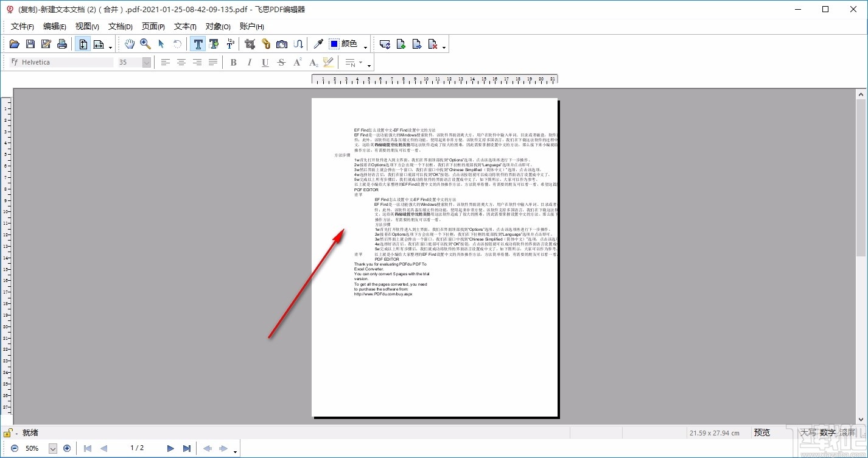Open the 视图(V) menu
The image size is (868, 458).
tap(87, 26)
